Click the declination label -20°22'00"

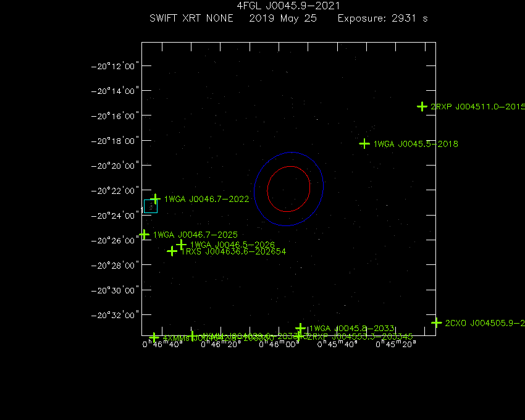click(x=115, y=191)
